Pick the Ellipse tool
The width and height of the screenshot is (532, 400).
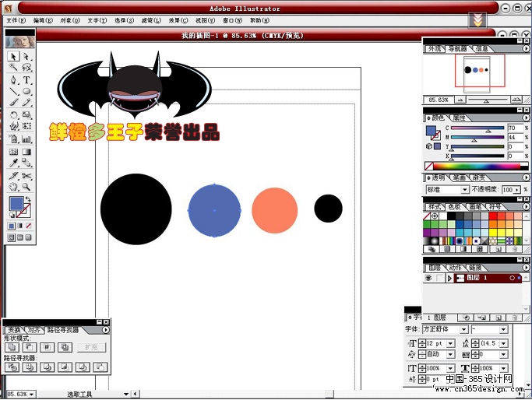coord(26,91)
